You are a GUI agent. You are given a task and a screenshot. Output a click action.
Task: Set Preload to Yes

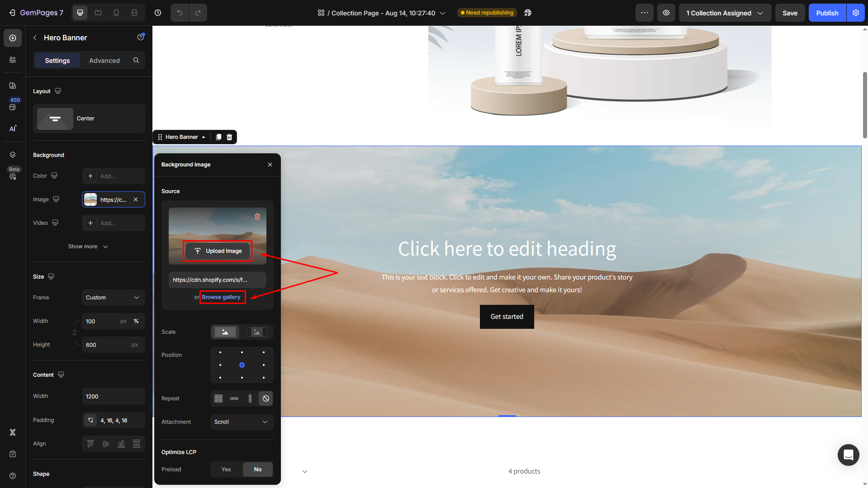point(226,469)
